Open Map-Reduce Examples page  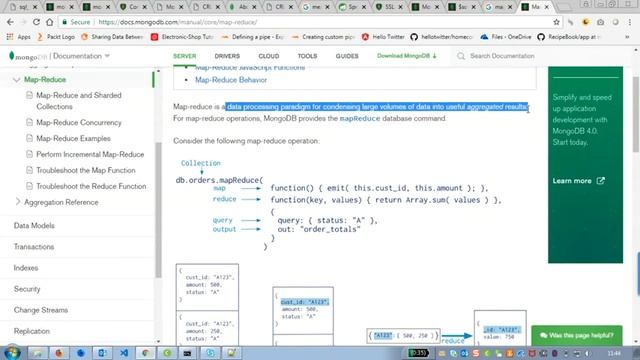pyautogui.click(x=73, y=138)
